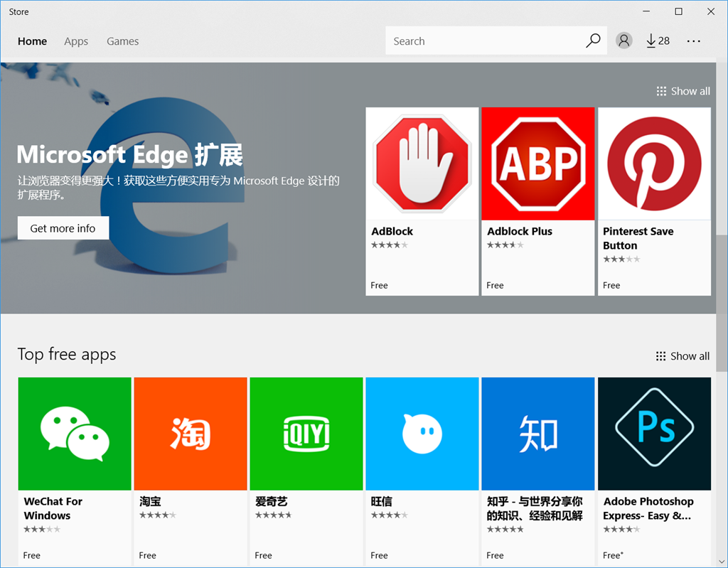Viewport: 728px width, 568px height.
Task: Click grid icon beside Top free apps Show all
Action: (660, 356)
